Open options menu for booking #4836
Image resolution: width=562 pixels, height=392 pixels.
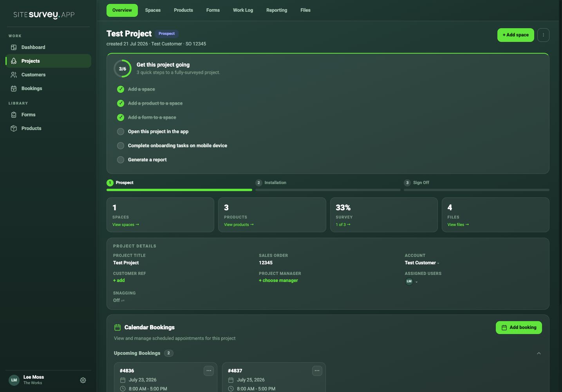(x=209, y=371)
